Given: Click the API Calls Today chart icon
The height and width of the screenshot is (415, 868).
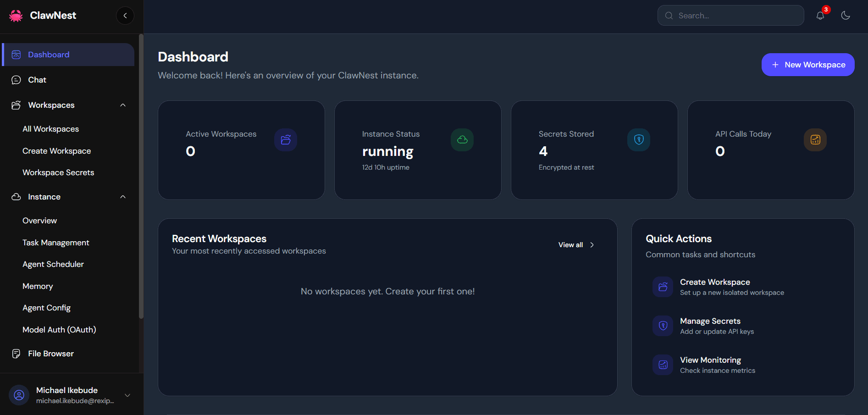Looking at the screenshot, I should [x=815, y=140].
